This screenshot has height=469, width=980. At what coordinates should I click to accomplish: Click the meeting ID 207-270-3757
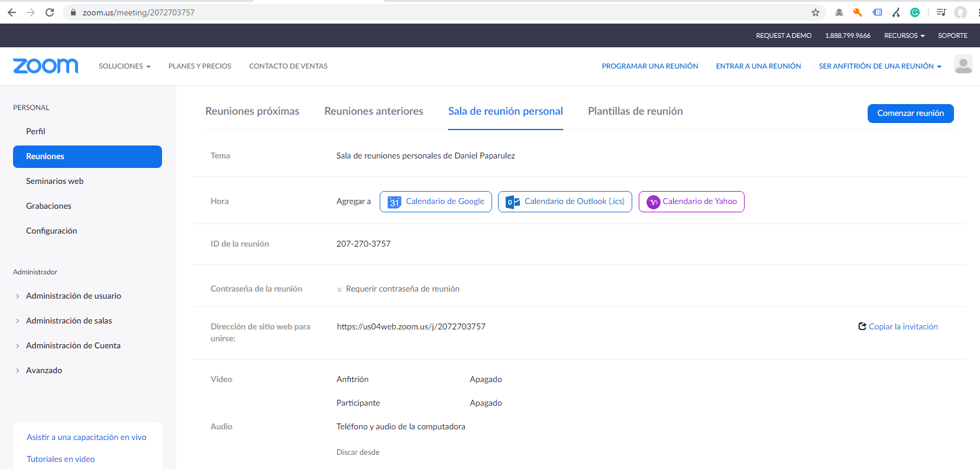[x=363, y=244]
